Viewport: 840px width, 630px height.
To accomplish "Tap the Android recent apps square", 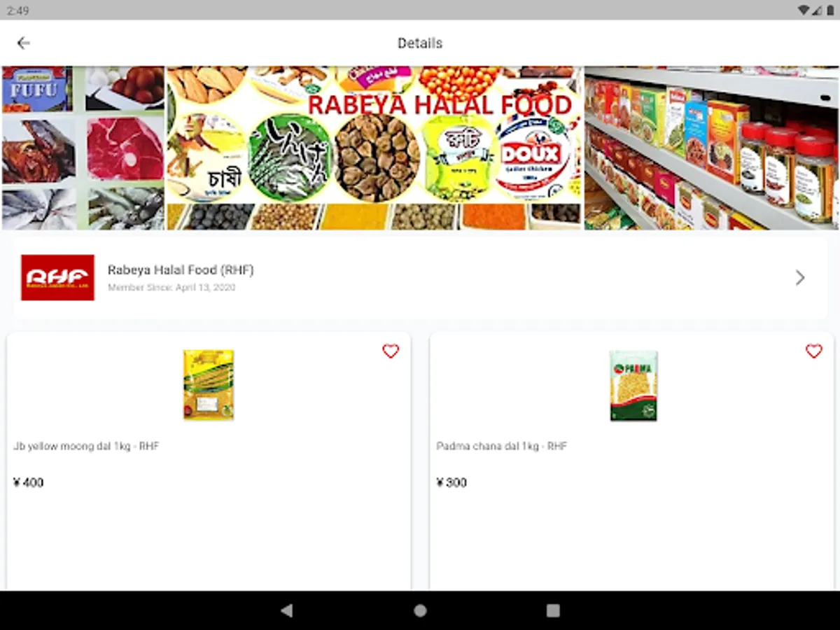I will point(553,610).
